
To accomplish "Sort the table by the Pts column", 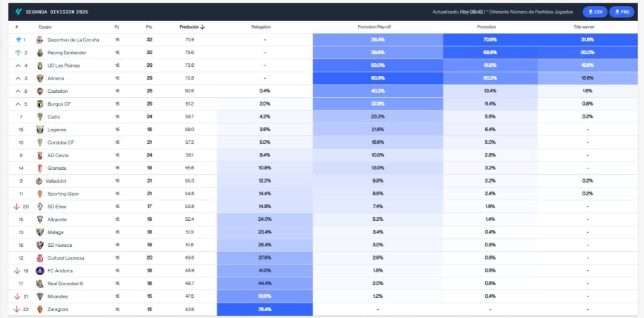I will point(149,27).
